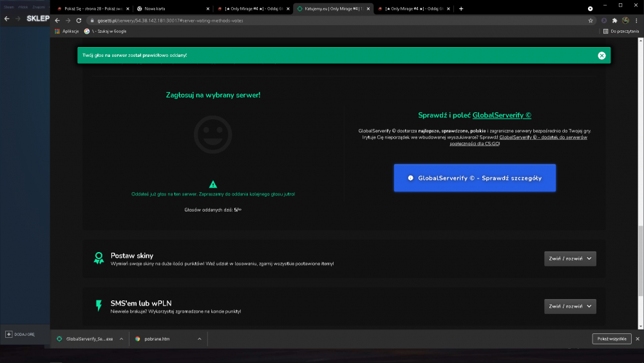Open the Chrome profile avatar
644x363 pixels.
[x=625, y=21]
